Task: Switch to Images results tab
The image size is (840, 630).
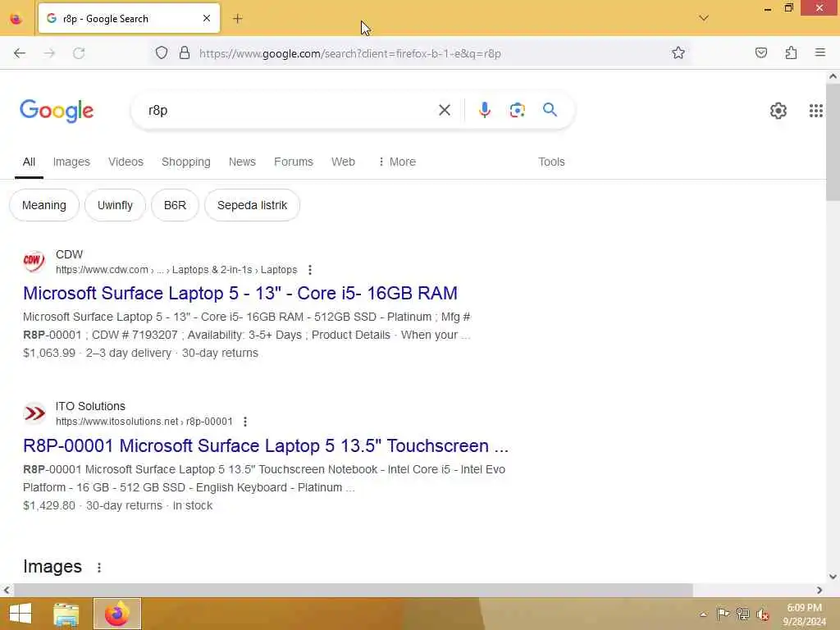Action: (x=71, y=162)
